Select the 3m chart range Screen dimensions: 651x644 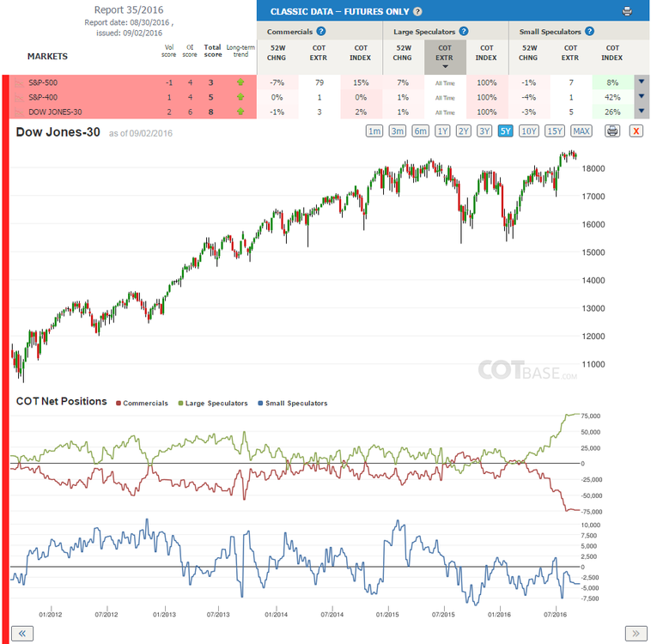(398, 131)
